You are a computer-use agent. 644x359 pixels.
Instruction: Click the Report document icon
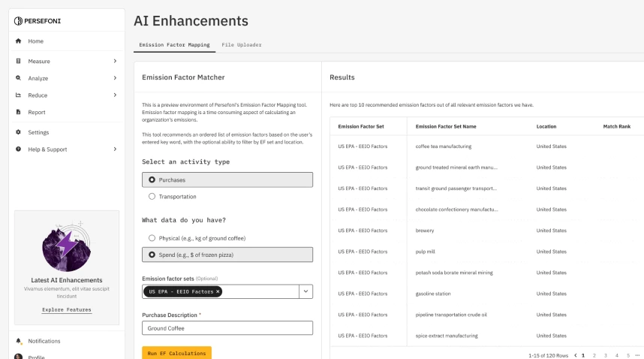[18, 113]
